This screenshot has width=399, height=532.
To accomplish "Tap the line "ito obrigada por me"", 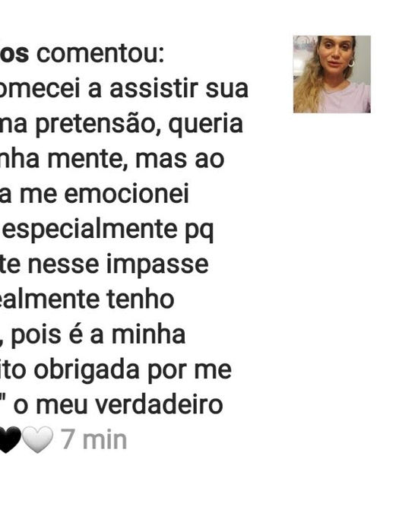I will pyautogui.click(x=116, y=371).
